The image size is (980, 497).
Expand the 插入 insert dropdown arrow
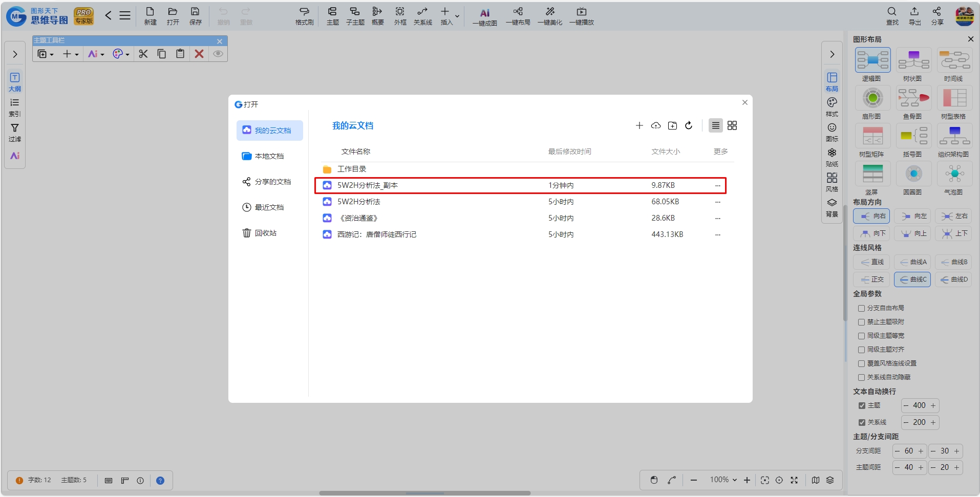[x=457, y=16]
